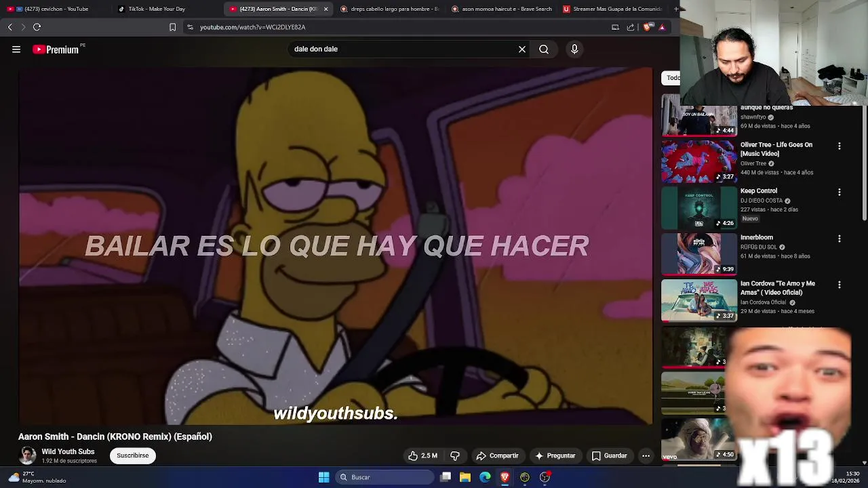
Task: Open Wild Youth Subs channel avatar
Action: coord(28,455)
